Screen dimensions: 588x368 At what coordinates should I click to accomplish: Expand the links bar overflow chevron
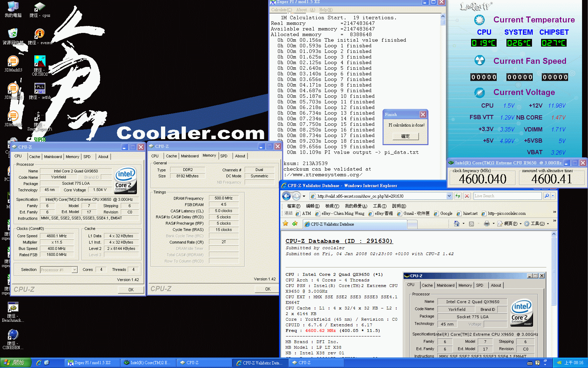[554, 212]
